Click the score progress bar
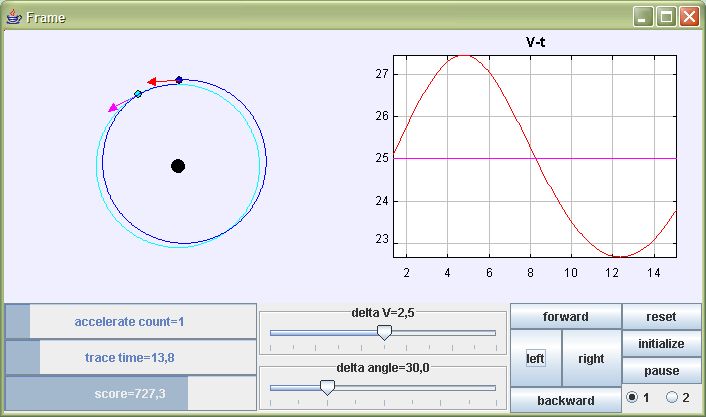 [x=131, y=394]
